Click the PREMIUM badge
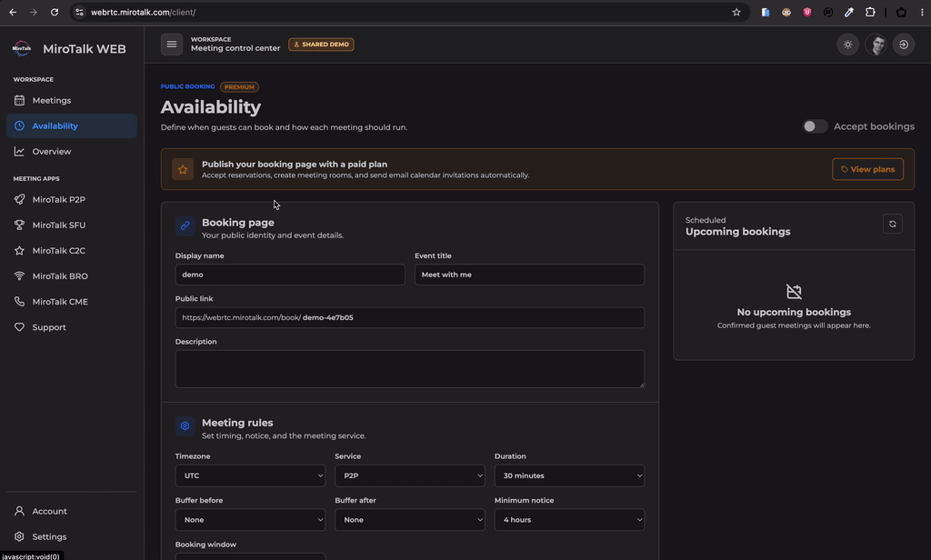This screenshot has height=560, width=931. [x=239, y=86]
